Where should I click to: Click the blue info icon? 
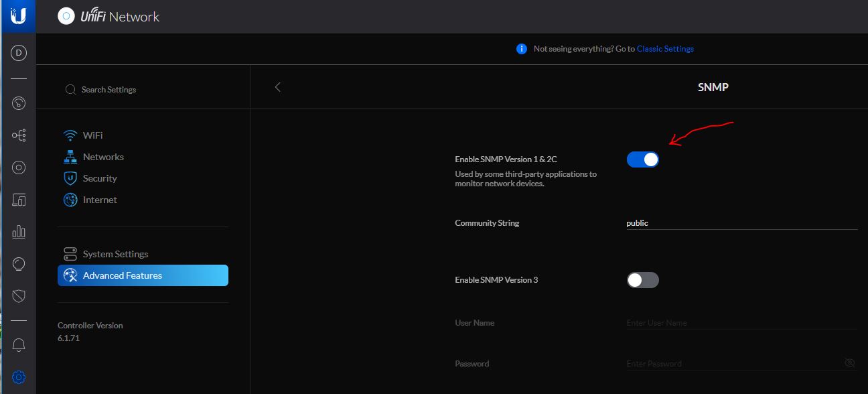pos(522,49)
